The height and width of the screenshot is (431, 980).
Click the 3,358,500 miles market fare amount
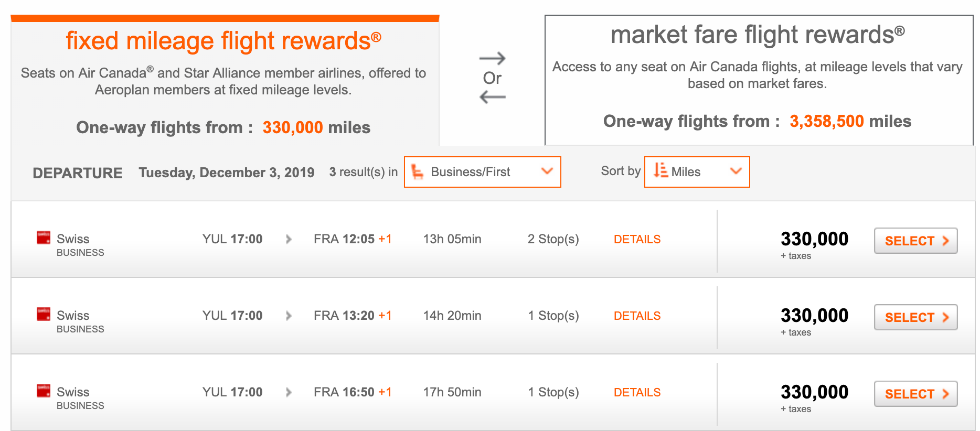pos(826,122)
